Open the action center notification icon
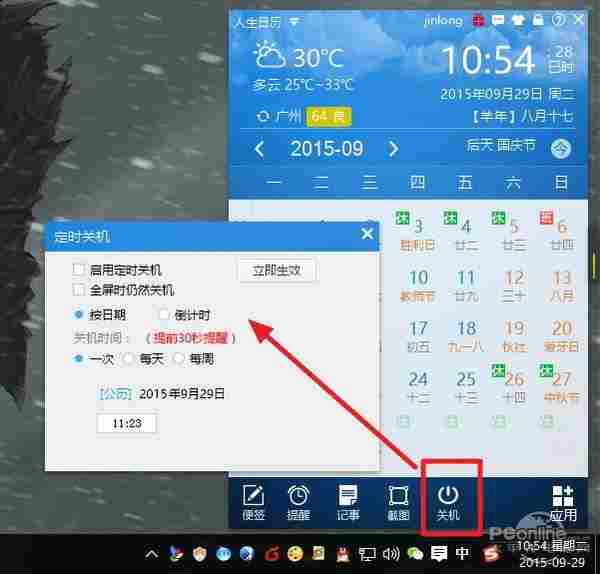This screenshot has height=574, width=600. point(439,553)
